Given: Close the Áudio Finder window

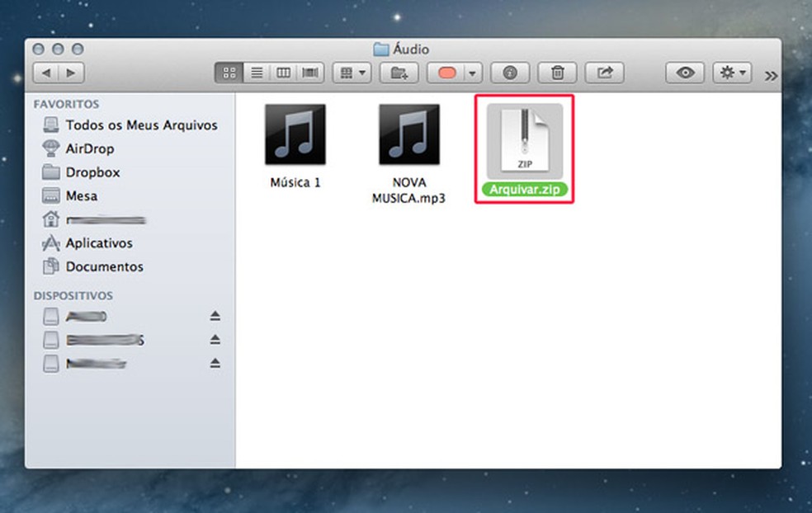Looking at the screenshot, I should point(38,49).
